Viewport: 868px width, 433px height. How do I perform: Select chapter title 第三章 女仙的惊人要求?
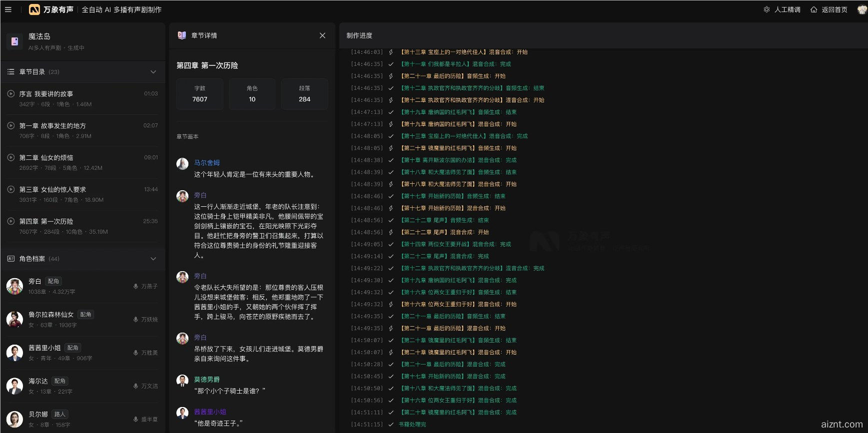(x=52, y=189)
